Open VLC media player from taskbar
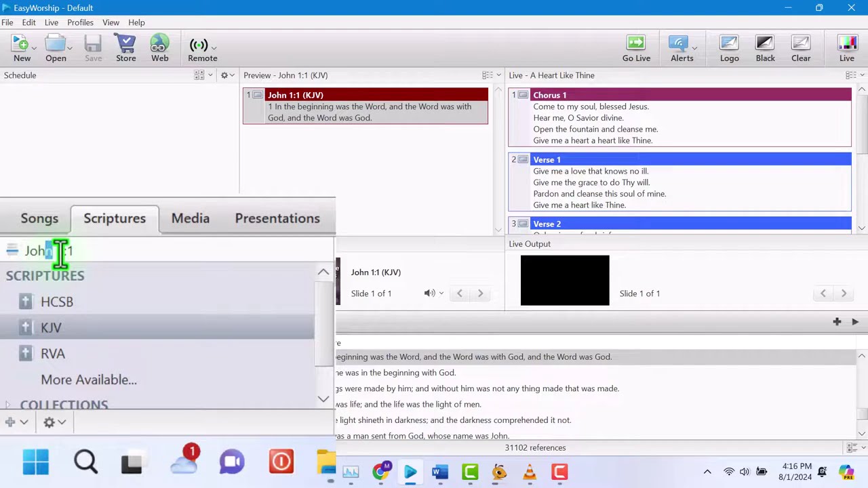868x488 pixels. pyautogui.click(x=530, y=472)
